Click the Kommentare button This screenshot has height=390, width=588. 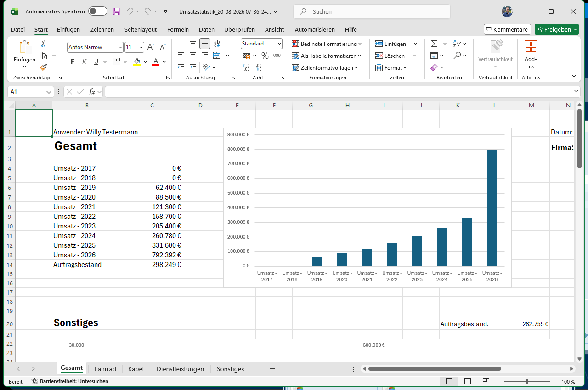(x=507, y=29)
